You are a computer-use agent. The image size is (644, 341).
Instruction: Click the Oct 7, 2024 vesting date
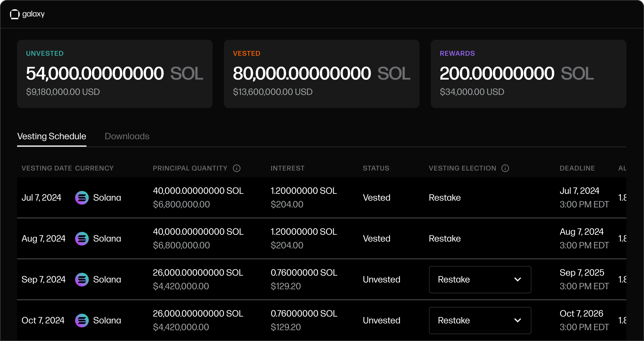click(43, 321)
